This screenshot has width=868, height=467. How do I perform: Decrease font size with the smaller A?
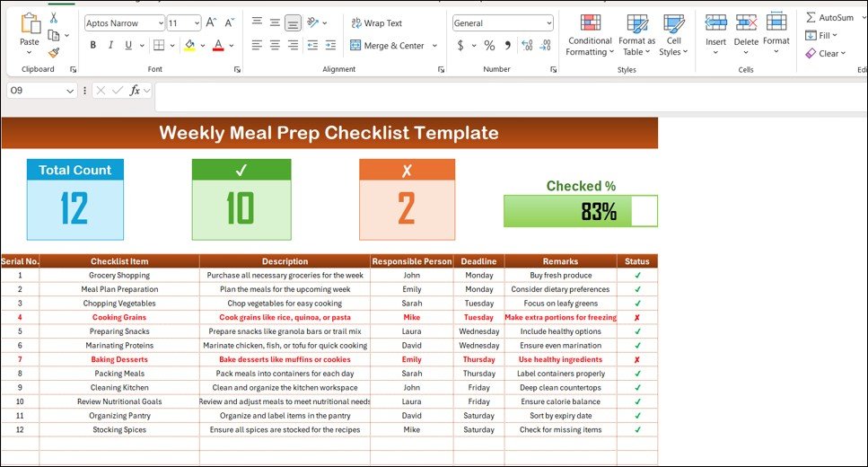click(x=229, y=22)
